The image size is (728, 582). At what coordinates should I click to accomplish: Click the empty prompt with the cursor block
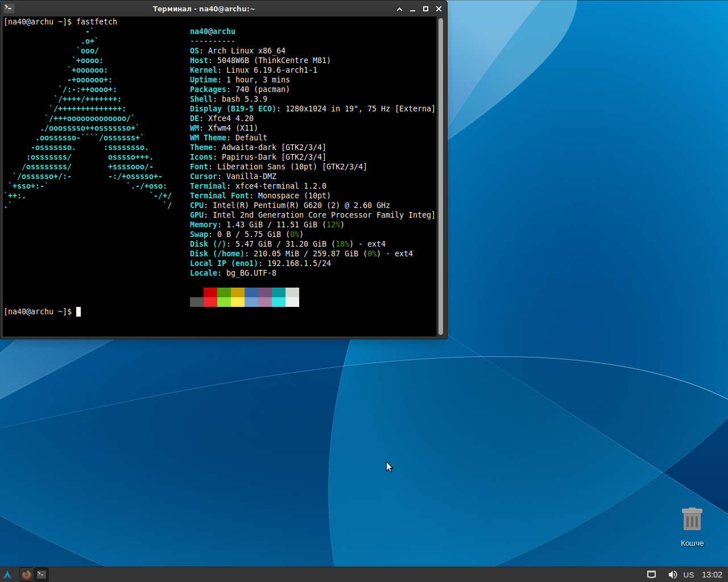coord(42,311)
